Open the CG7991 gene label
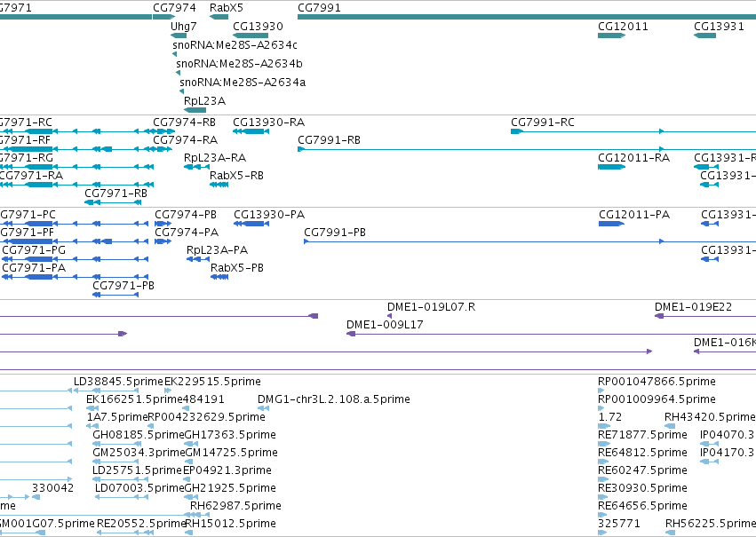The image size is (756, 537). tap(319, 8)
